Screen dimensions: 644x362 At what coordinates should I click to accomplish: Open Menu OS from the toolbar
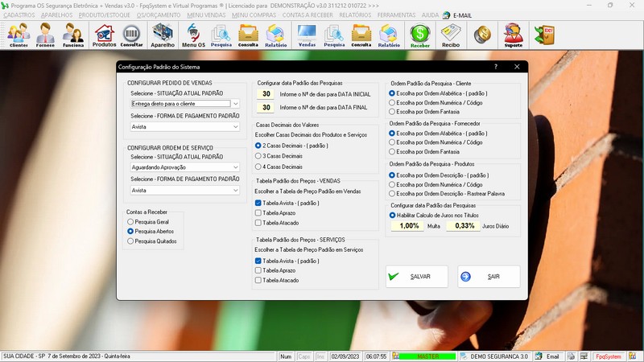point(193,35)
